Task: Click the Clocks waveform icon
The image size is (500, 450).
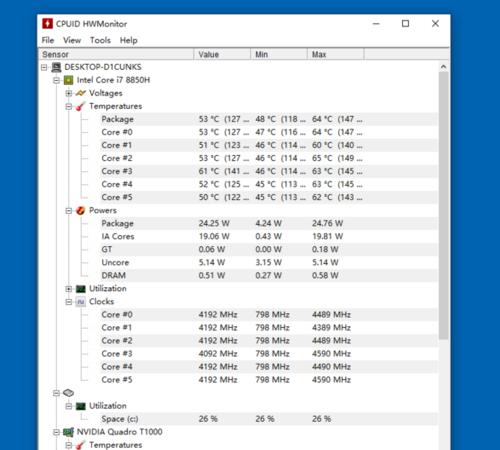Action: pyautogui.click(x=81, y=302)
